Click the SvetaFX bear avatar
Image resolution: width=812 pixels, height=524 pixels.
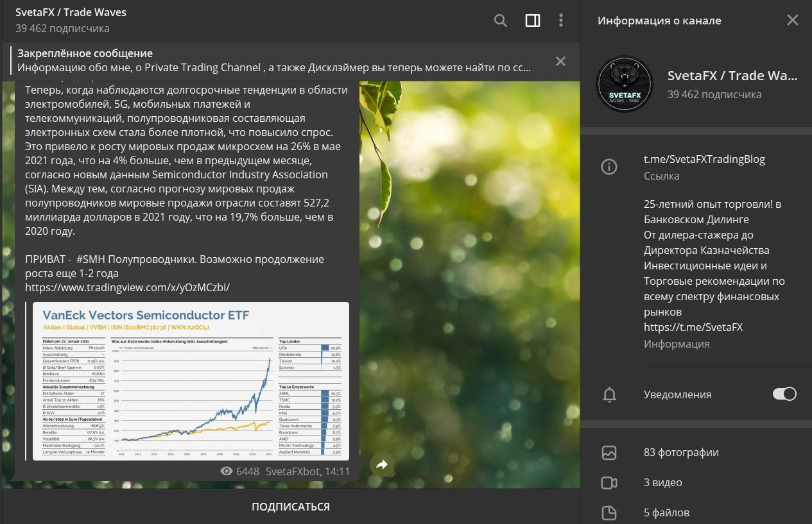tap(625, 84)
